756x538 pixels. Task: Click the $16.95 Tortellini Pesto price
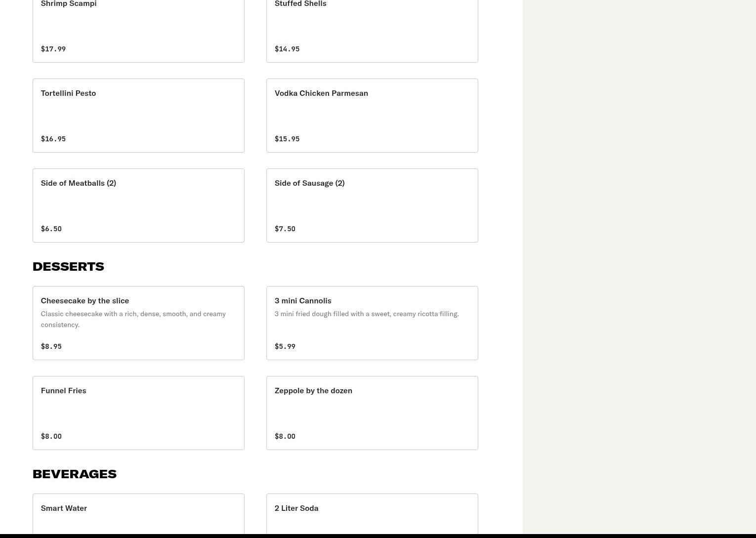click(53, 139)
